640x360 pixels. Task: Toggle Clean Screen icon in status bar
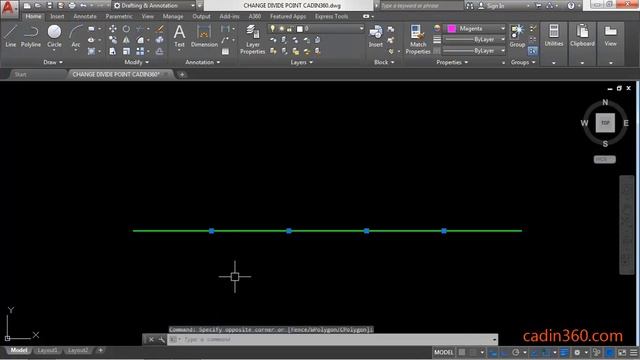(x=622, y=352)
